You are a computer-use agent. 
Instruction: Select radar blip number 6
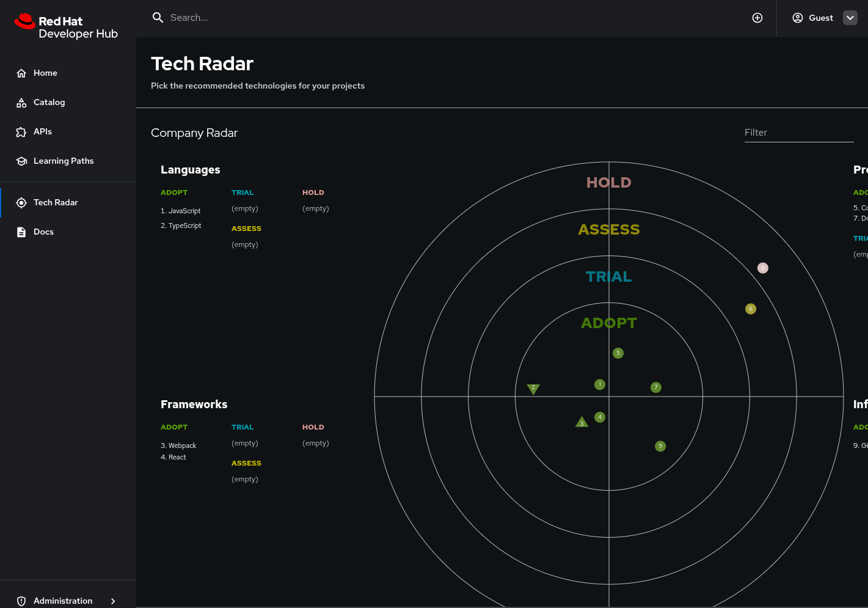[751, 309]
